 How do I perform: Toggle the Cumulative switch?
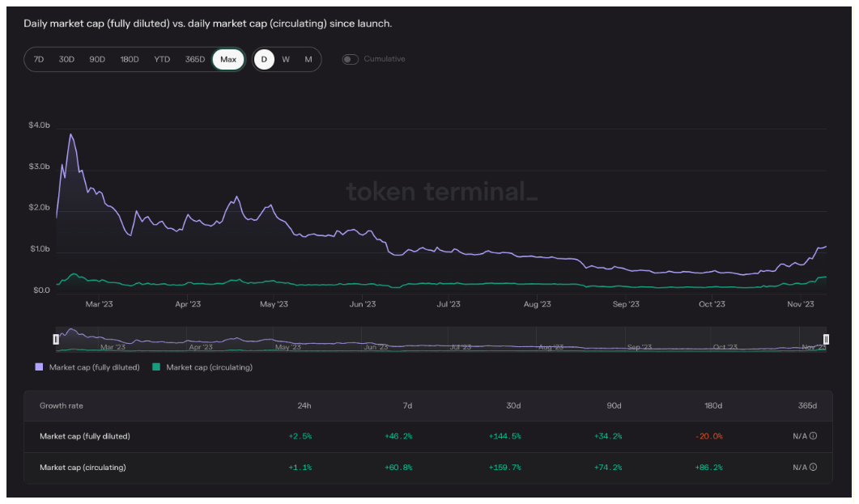pos(350,59)
